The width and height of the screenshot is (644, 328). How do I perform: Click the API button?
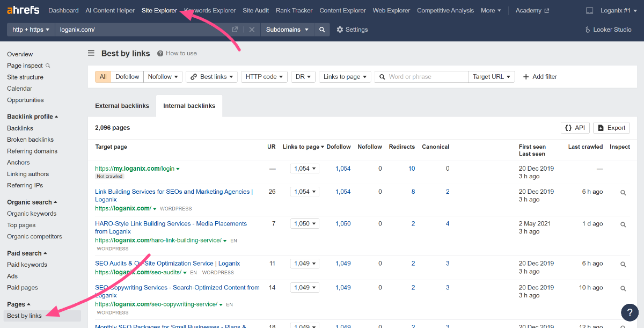click(x=575, y=128)
